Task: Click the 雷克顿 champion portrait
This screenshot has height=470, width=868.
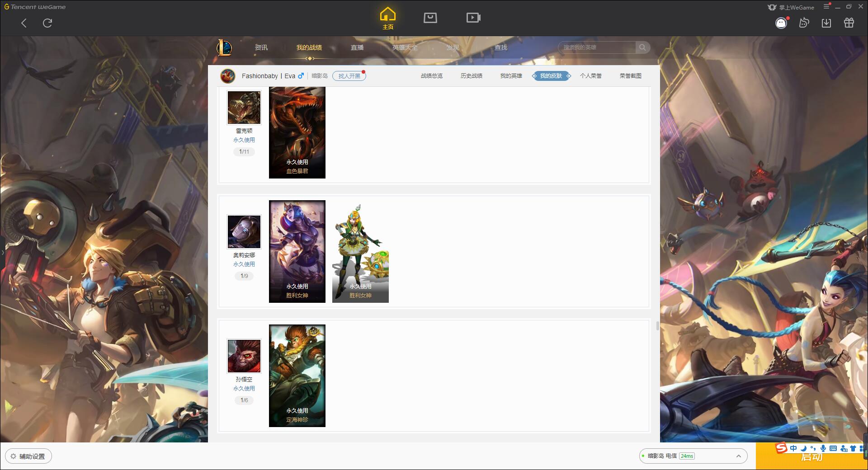Action: 244,108
